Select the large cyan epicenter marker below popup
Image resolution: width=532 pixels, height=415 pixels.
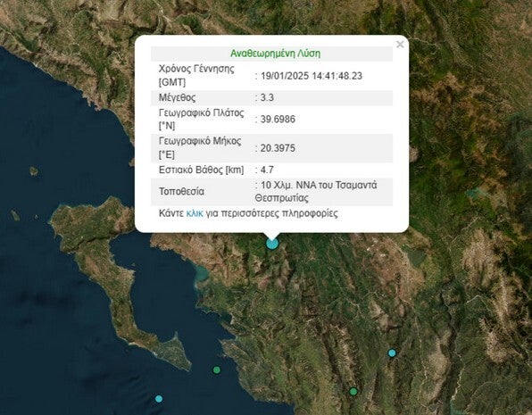click(272, 244)
